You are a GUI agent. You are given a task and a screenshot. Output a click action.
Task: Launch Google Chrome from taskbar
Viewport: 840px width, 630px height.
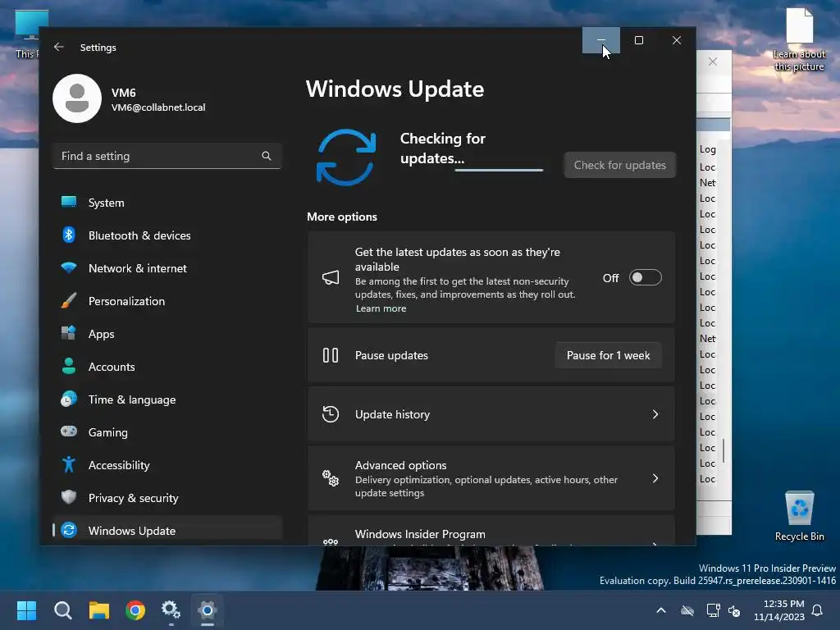(x=135, y=610)
